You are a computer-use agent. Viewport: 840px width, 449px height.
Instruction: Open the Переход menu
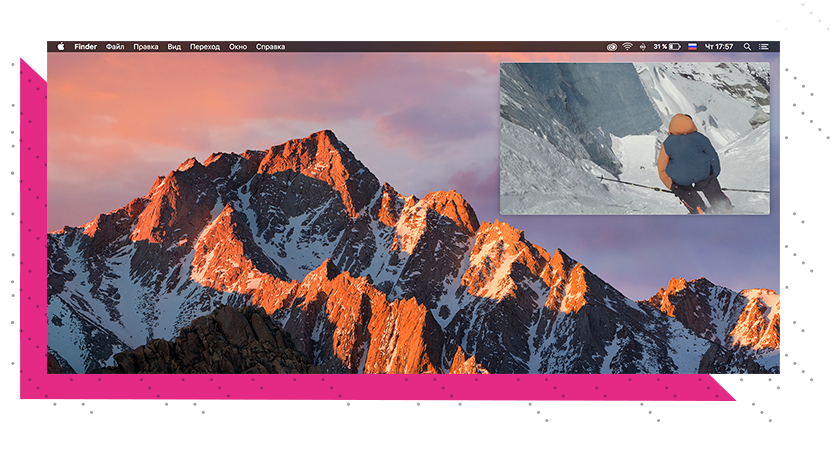pyautogui.click(x=205, y=47)
